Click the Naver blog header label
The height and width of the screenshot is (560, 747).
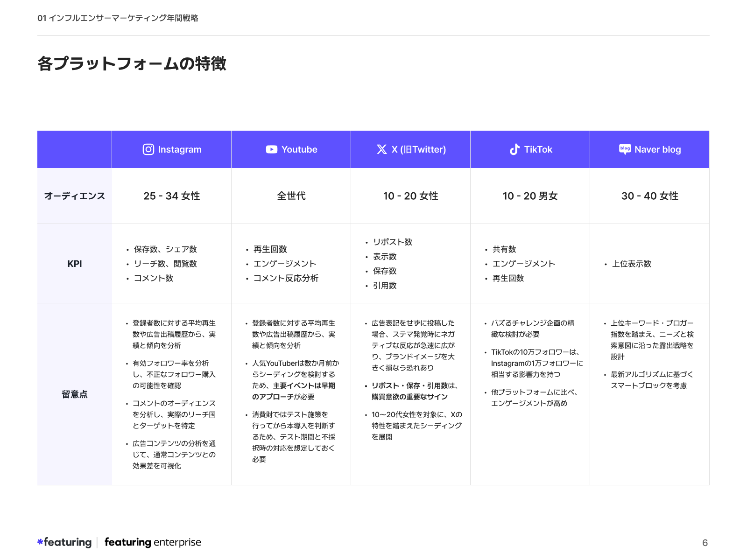657,149
